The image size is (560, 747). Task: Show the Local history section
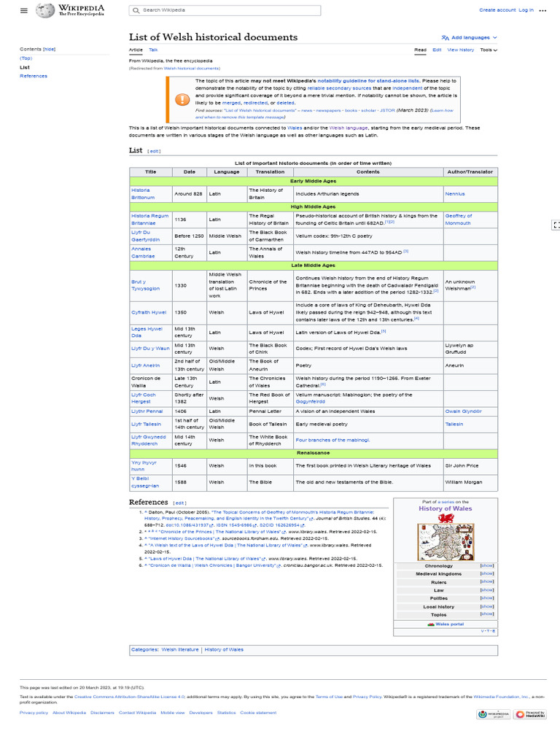tap(486, 606)
